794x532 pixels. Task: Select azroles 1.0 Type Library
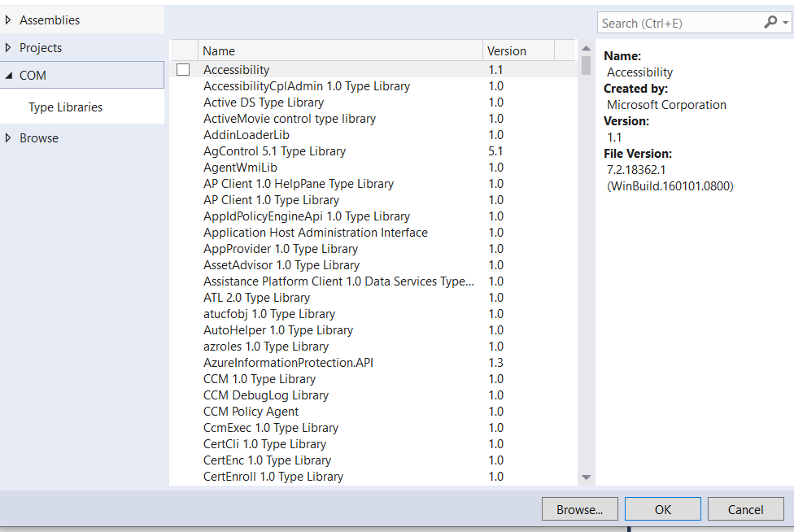point(373,347)
